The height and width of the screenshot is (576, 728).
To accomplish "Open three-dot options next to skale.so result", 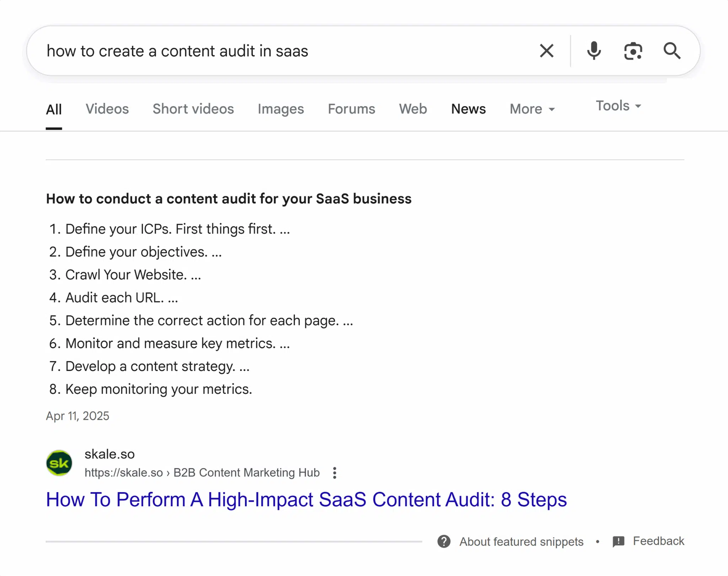I will tap(334, 473).
